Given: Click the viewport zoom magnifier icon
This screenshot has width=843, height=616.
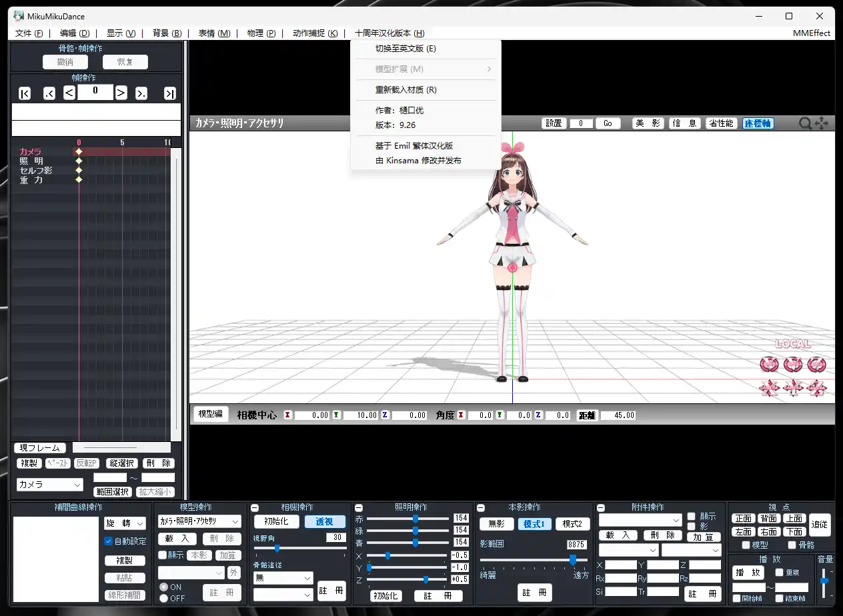Looking at the screenshot, I should click(805, 123).
